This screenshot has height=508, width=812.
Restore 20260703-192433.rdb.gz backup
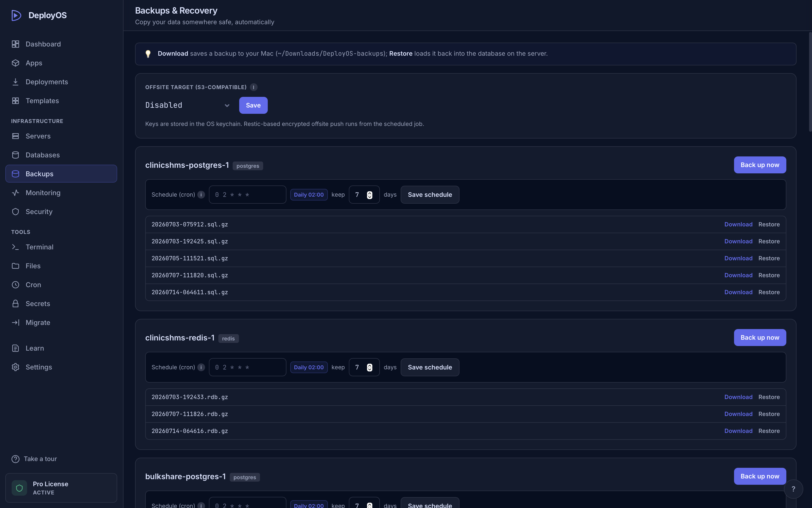click(769, 397)
